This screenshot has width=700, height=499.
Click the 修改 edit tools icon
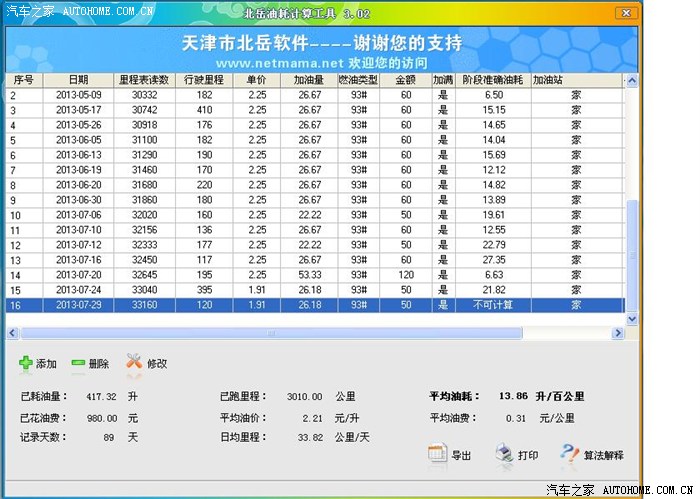pos(134,364)
